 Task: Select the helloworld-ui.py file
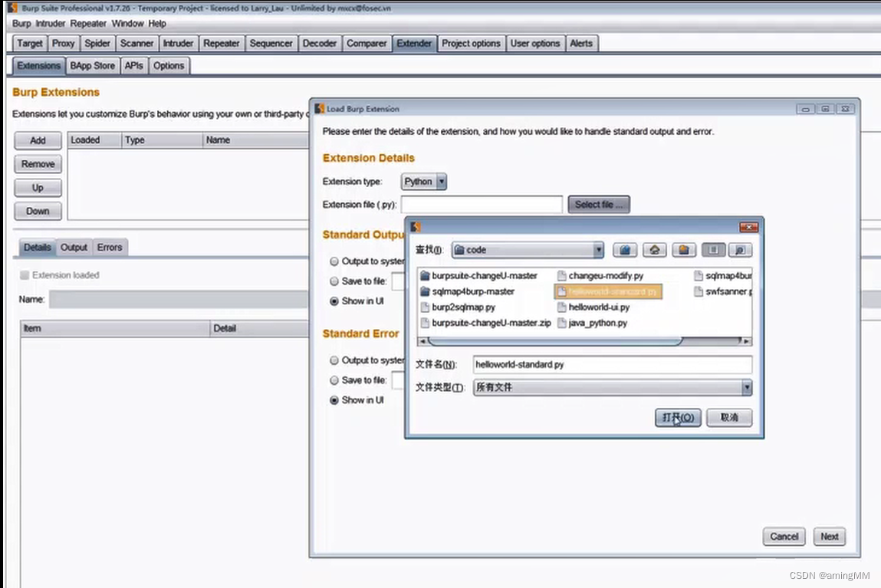tap(593, 307)
